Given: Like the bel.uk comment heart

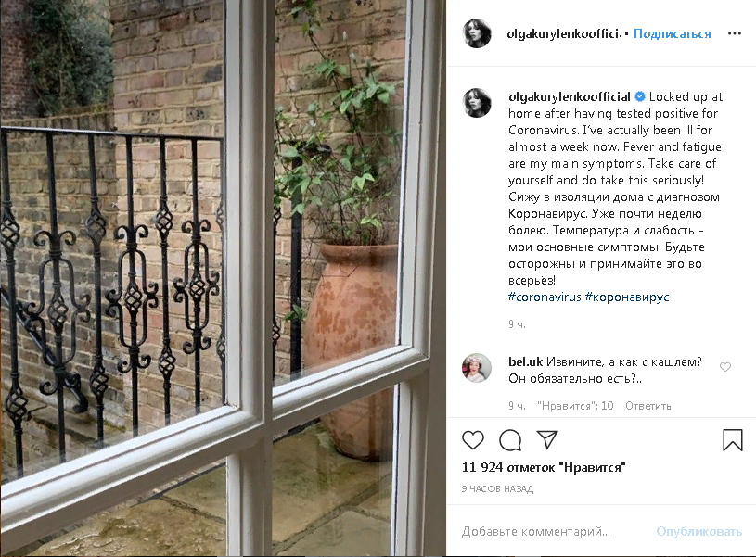Looking at the screenshot, I should coord(725,367).
